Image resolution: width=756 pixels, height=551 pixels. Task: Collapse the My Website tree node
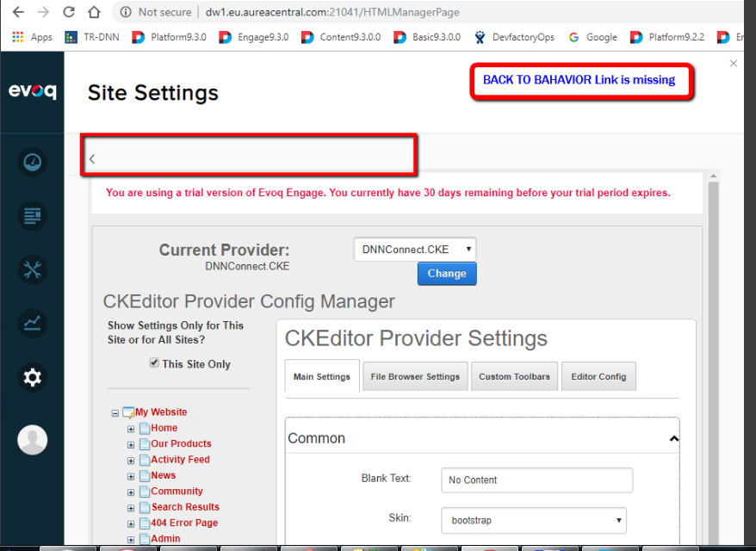115,412
